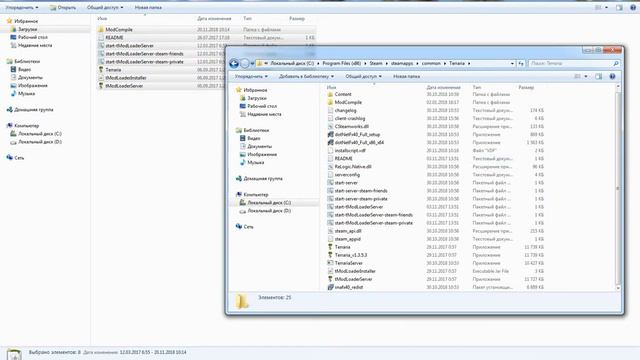The image size is (640, 360).
Task: Expand address bar history dropdown in Terraria window
Action: point(512,63)
